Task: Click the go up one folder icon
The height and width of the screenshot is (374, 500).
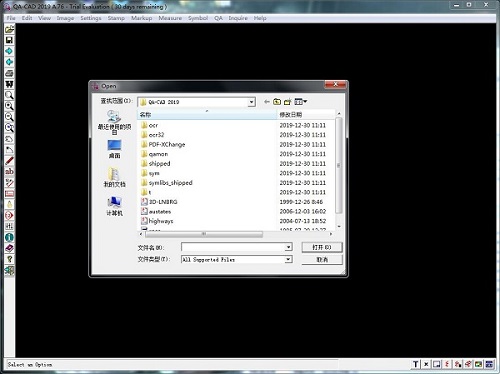Action: (x=277, y=102)
